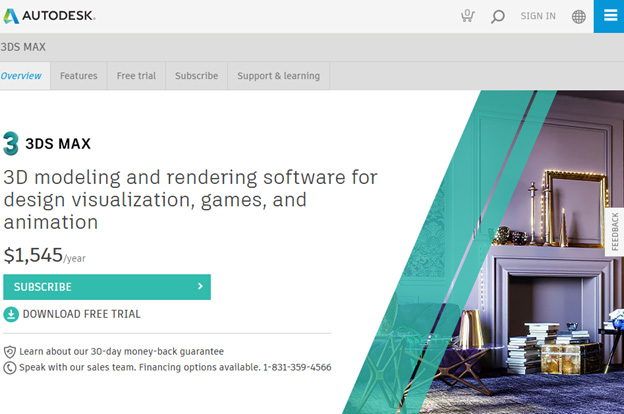Viewport: 624px width, 414px height.
Task: Open the Free trial tab
Action: point(136,76)
